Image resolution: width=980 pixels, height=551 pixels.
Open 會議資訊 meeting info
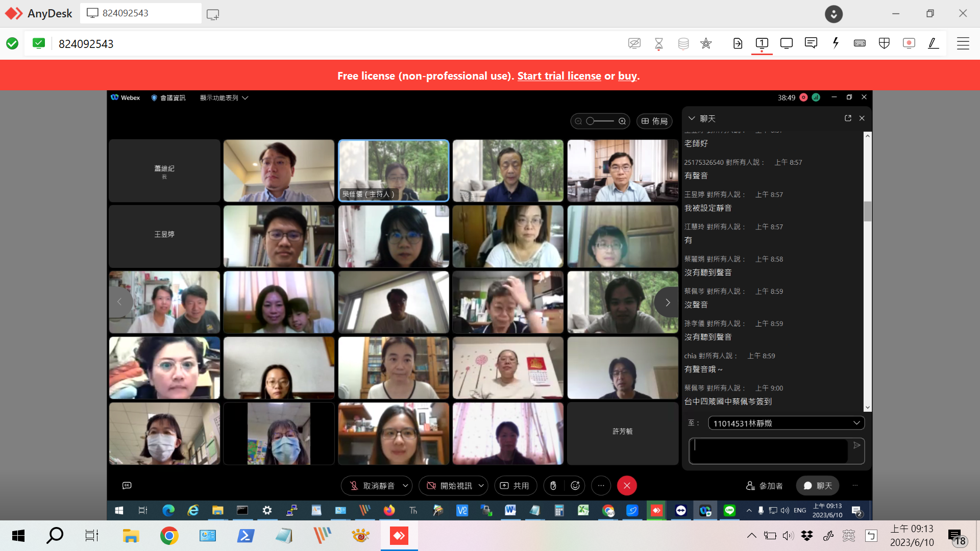point(168,98)
